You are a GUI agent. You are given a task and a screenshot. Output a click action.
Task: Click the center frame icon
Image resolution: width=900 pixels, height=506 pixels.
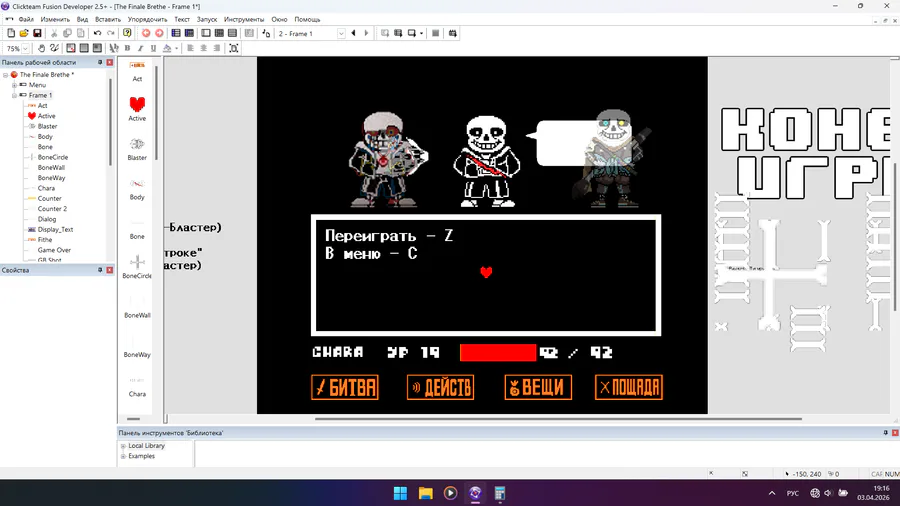[234, 48]
